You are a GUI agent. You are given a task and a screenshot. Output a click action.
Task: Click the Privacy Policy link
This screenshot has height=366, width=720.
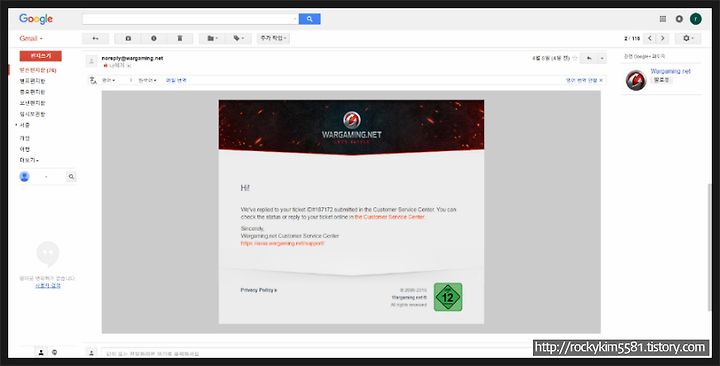259,290
